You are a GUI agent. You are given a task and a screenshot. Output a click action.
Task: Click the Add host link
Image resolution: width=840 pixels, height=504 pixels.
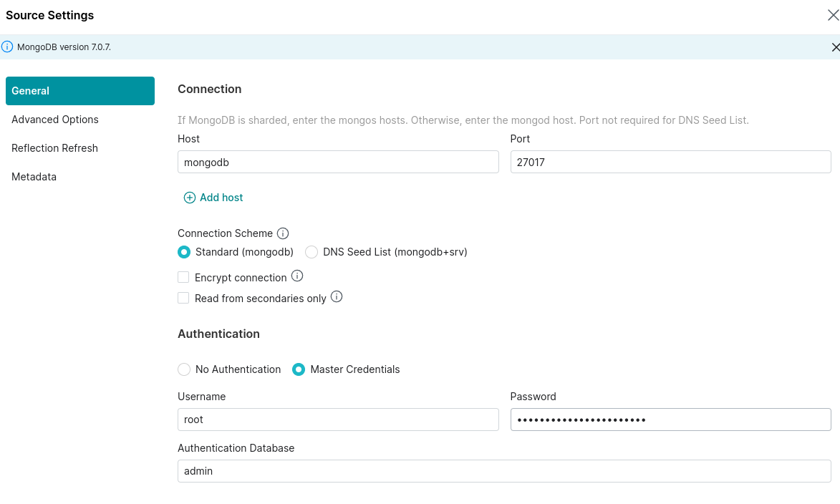[x=221, y=198]
